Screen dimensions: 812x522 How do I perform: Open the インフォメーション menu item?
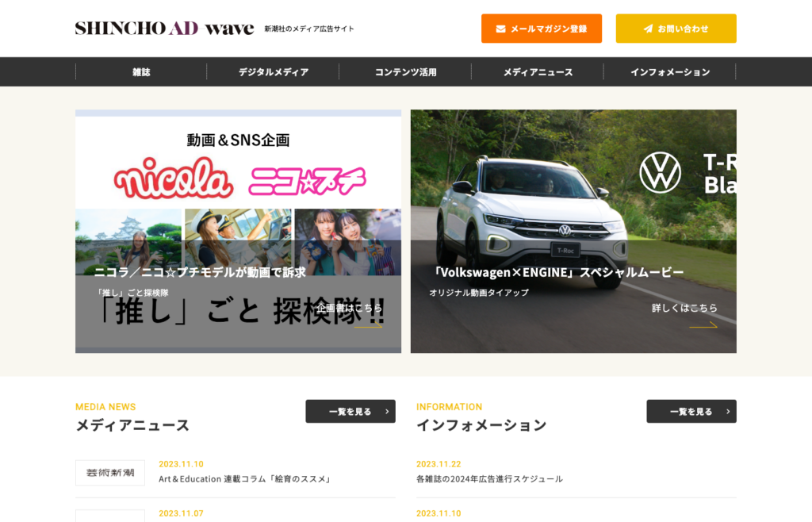[x=670, y=72]
